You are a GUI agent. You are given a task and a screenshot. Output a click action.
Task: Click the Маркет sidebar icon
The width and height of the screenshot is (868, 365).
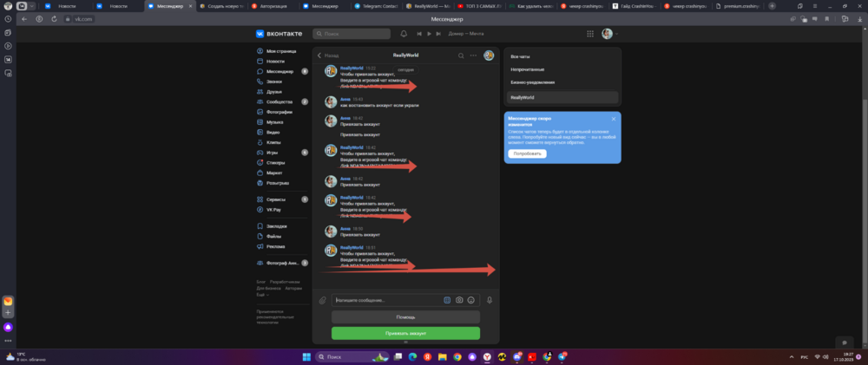tap(260, 173)
